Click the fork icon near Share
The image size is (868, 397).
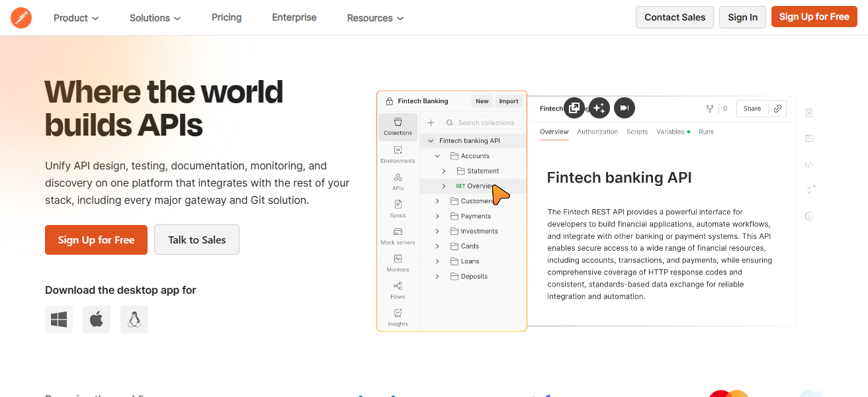point(710,109)
